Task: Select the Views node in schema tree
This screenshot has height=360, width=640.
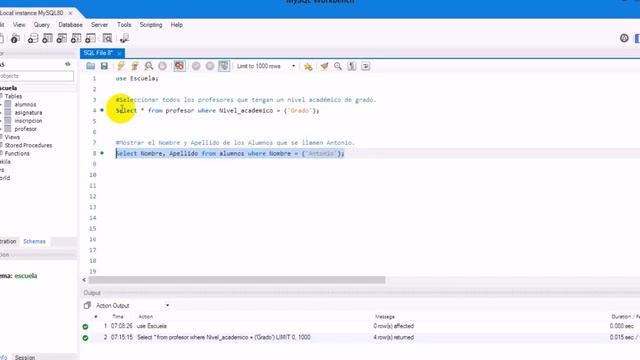Action: click(12, 137)
